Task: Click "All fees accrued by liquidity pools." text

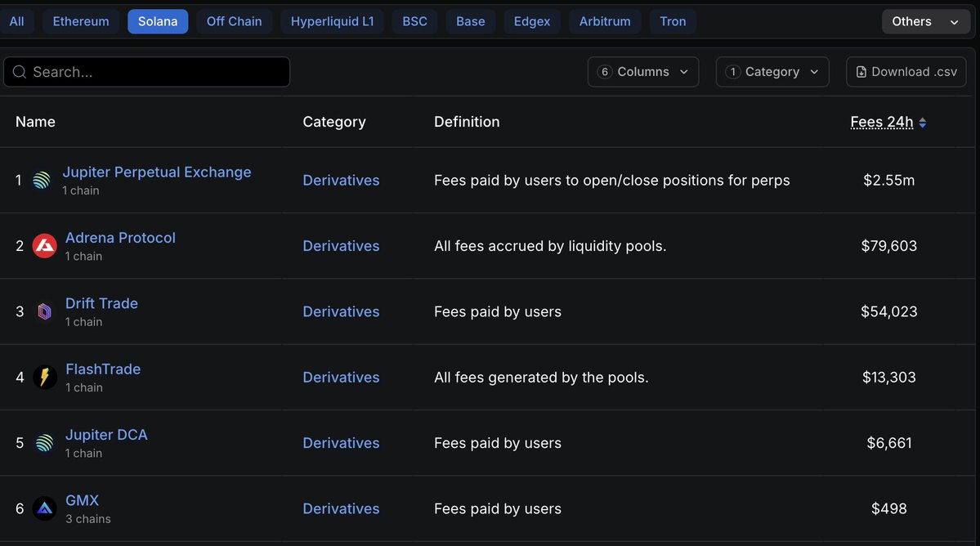Action: point(550,246)
